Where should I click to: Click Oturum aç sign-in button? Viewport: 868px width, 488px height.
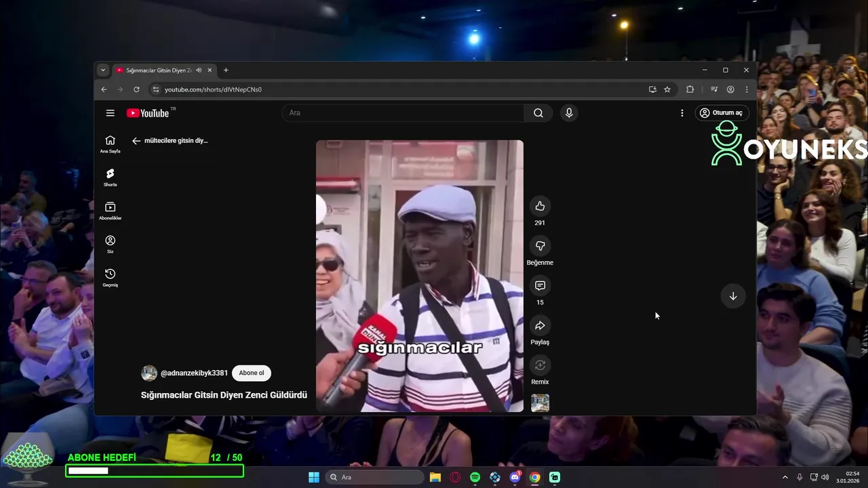click(x=722, y=113)
